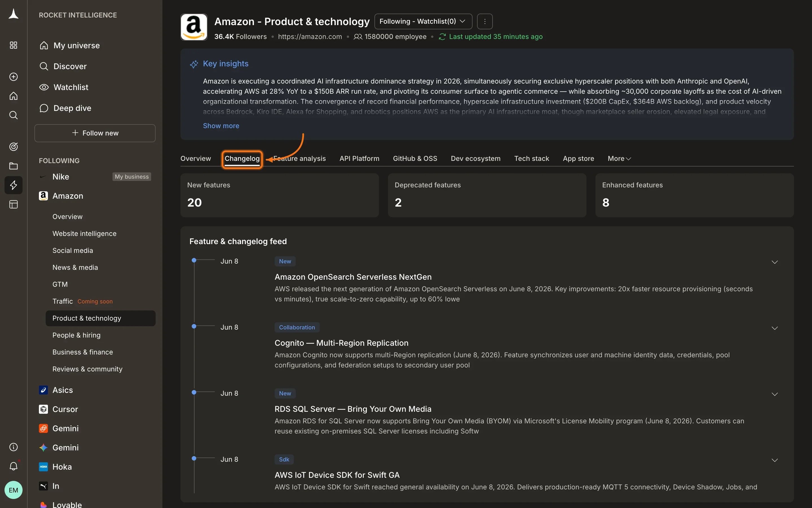Screen dimensions: 812x508
Task: Expand the Cognito Multi-Region Replication entry
Action: [x=775, y=328]
